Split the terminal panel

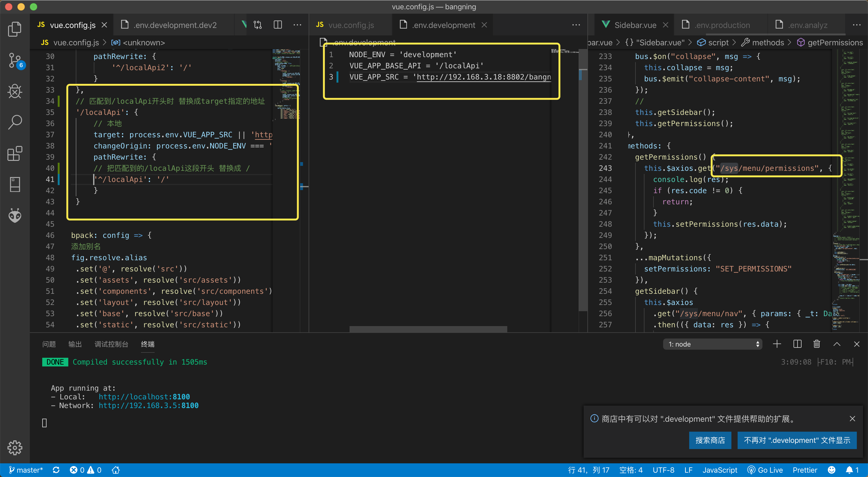pos(797,344)
